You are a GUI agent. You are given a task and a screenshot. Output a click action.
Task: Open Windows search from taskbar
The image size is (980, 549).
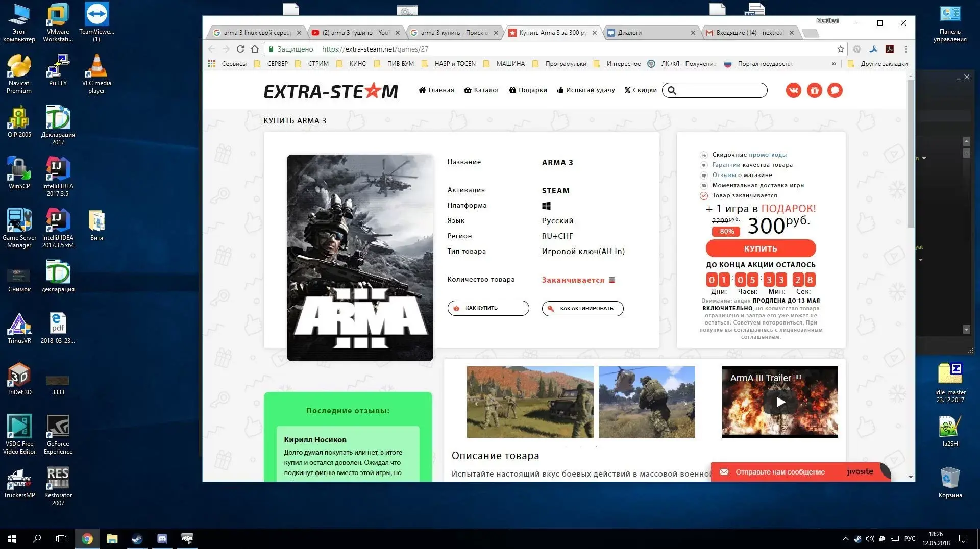(37, 539)
